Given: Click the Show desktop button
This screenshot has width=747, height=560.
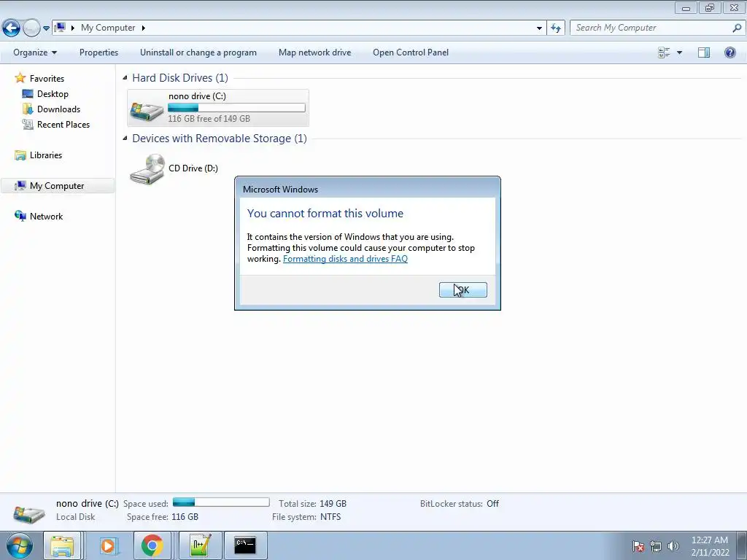Looking at the screenshot, I should point(742,545).
